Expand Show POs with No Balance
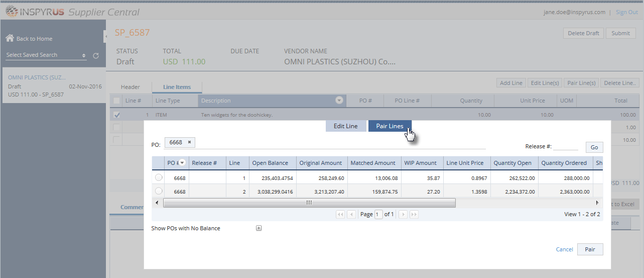This screenshot has height=278, width=644. (x=259, y=228)
